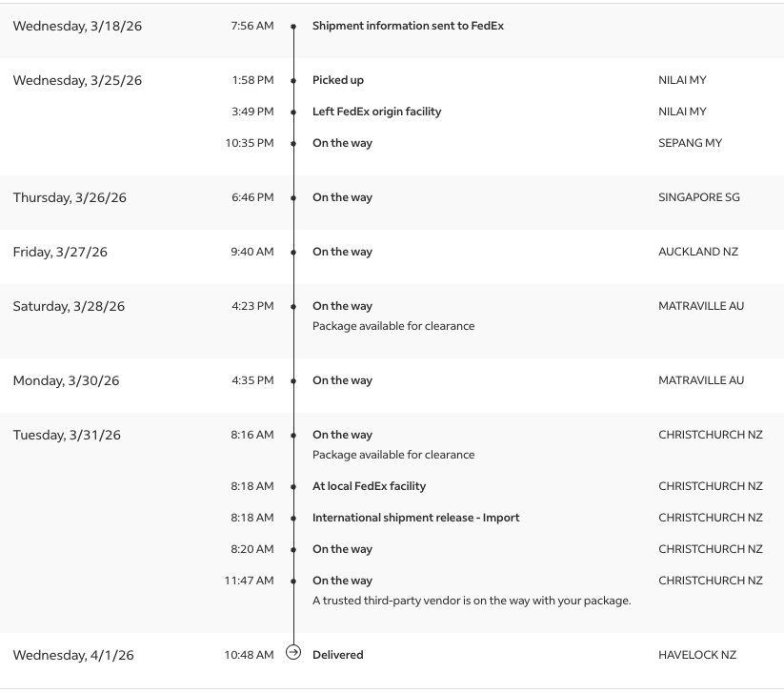
Task: Click the SEPANG MY location text
Action: pyautogui.click(x=690, y=143)
